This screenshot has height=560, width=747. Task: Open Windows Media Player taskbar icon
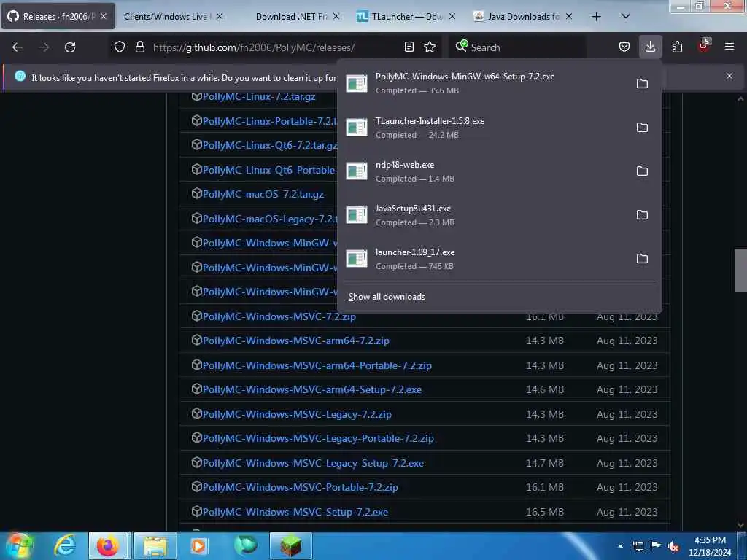coord(198,545)
